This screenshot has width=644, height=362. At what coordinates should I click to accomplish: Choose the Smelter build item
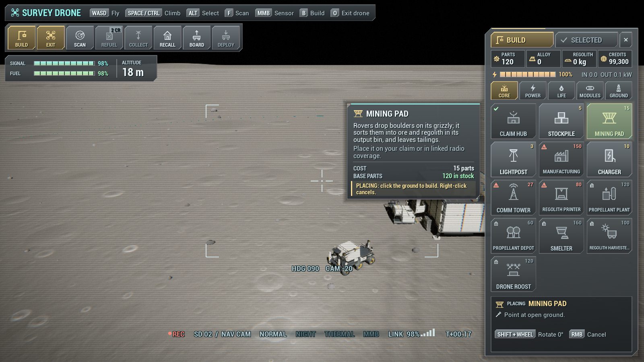(x=561, y=236)
